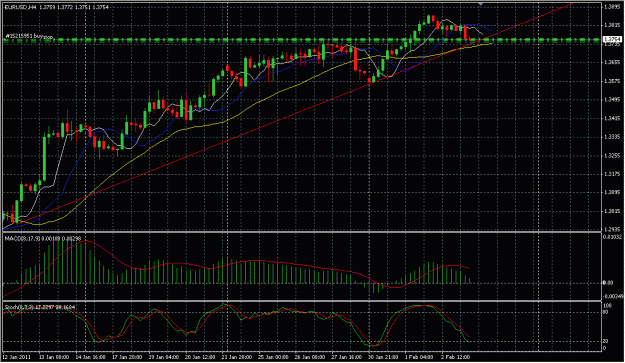Click the 1.3335 price axis label
625x363 pixels.
pyautogui.click(x=613, y=137)
